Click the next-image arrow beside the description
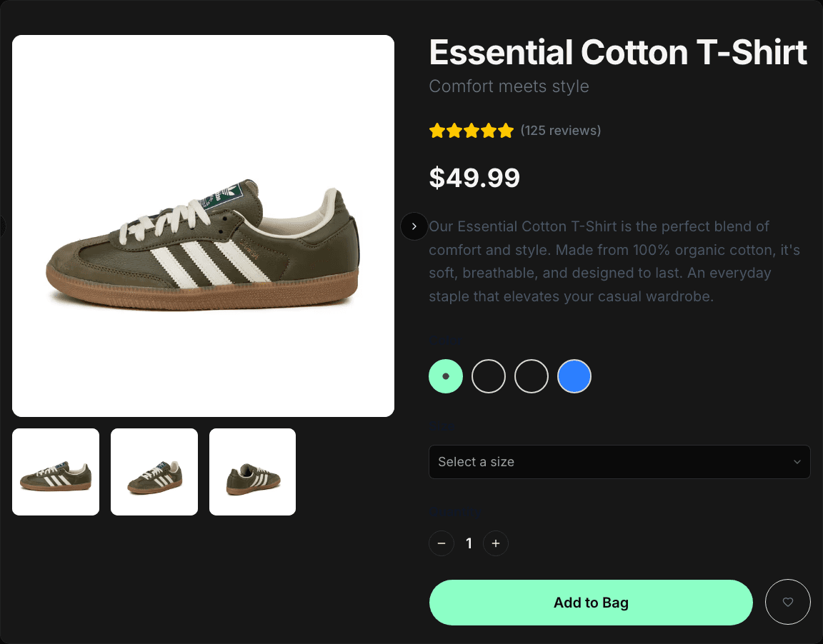823x644 pixels. click(x=414, y=226)
